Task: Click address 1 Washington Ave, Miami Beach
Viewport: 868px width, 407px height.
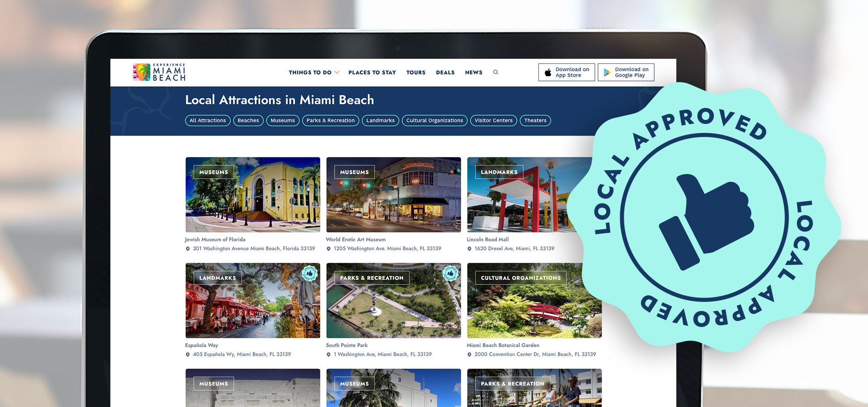Action: coord(382,355)
